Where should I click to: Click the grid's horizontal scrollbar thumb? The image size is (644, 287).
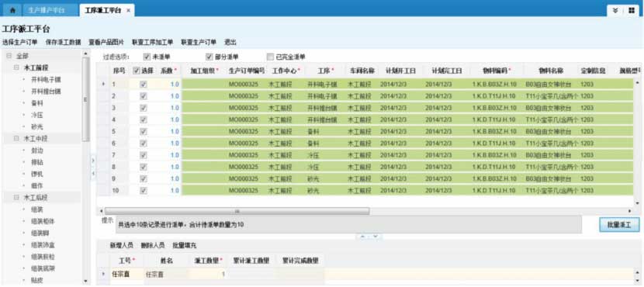pyautogui.click(x=237, y=211)
